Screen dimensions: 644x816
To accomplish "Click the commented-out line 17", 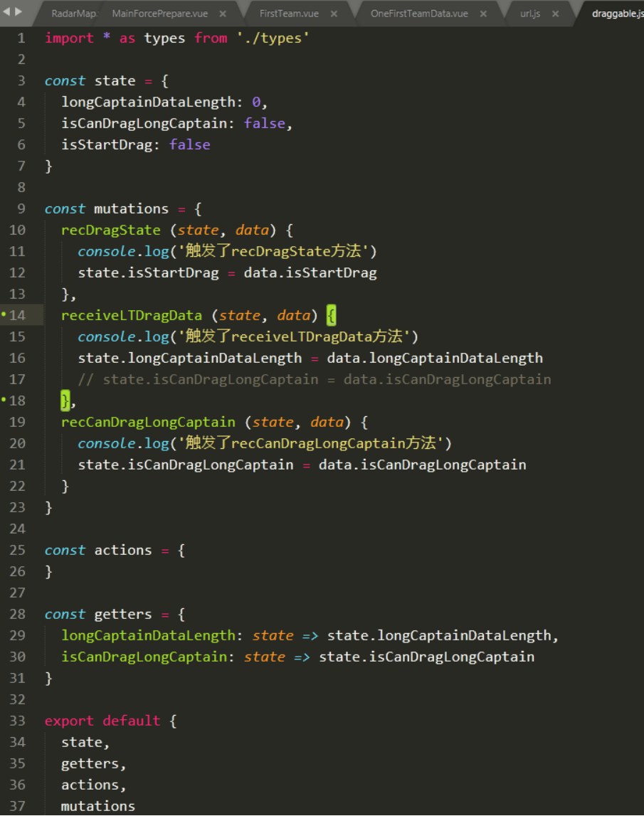I will [x=315, y=379].
